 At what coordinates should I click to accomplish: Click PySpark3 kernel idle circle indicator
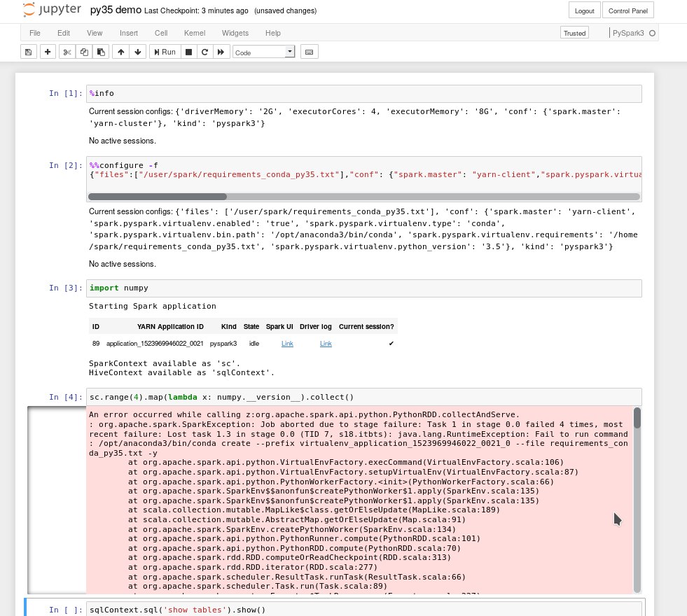pos(652,34)
